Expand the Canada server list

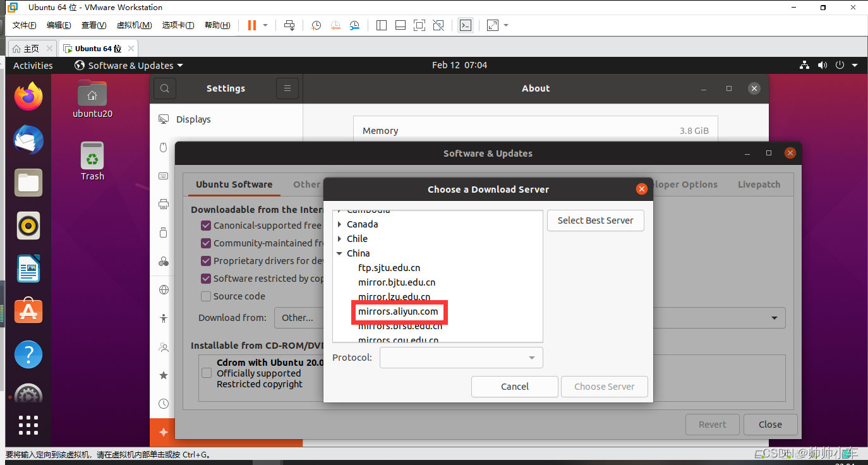coord(339,224)
